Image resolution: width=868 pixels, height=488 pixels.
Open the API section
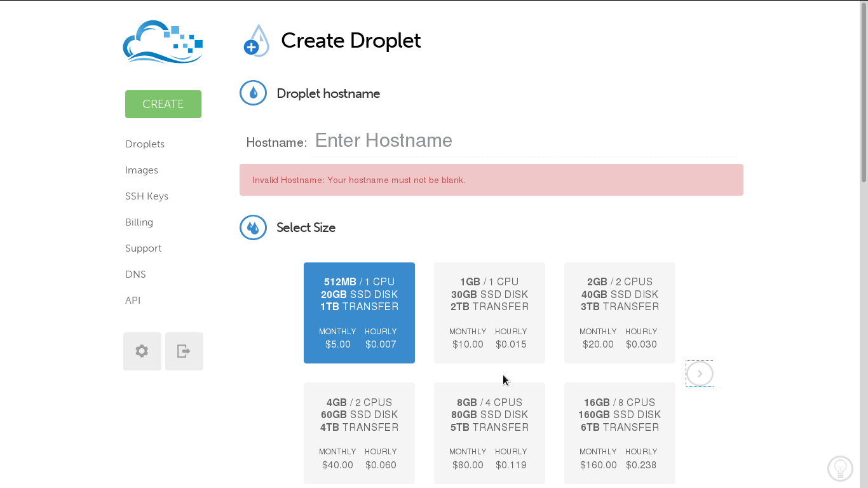[133, 300]
